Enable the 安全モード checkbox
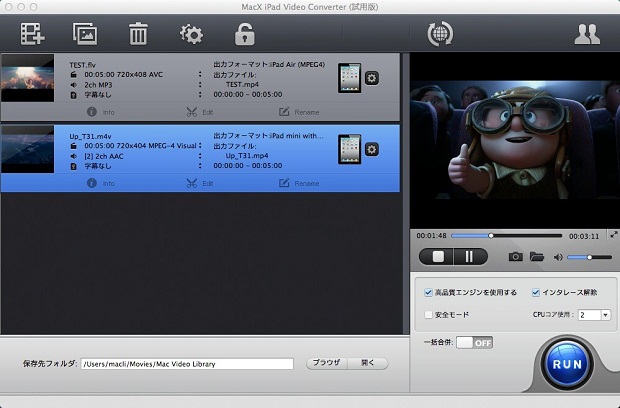The width and height of the screenshot is (620, 408). tap(428, 315)
